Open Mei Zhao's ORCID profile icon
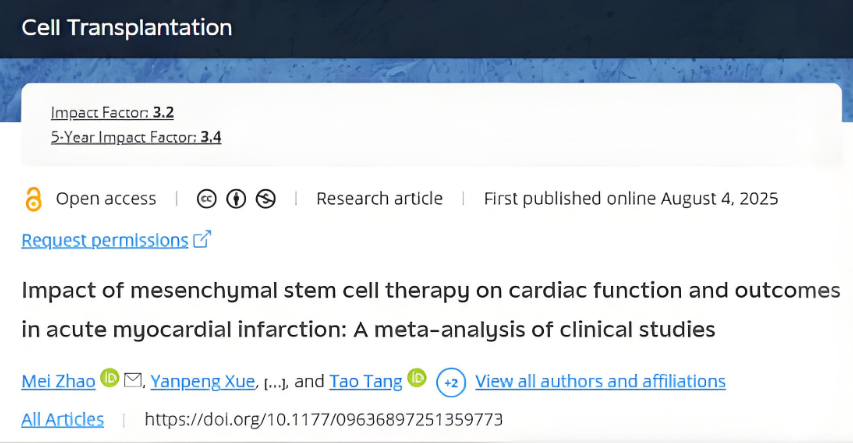 (109, 380)
